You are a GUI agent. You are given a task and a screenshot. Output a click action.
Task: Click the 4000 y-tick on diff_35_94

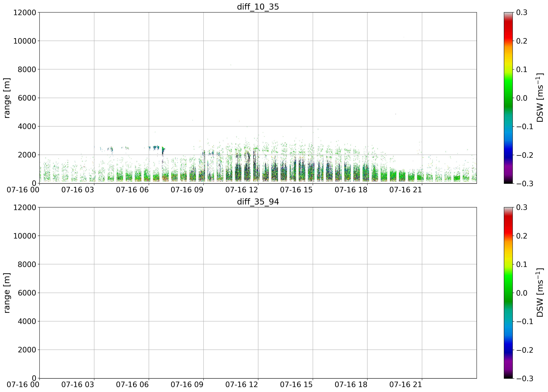pyautogui.click(x=27, y=322)
